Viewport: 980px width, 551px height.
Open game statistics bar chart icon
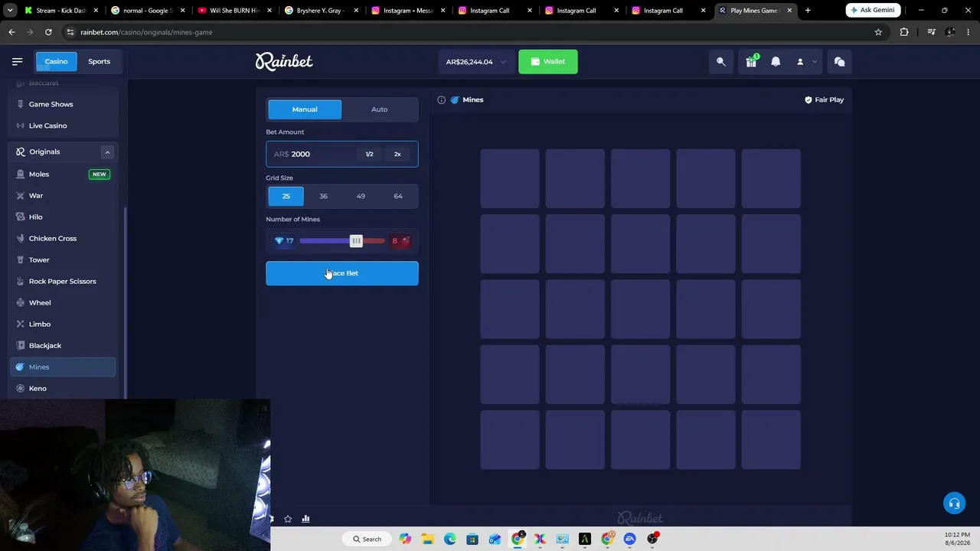coord(305,519)
